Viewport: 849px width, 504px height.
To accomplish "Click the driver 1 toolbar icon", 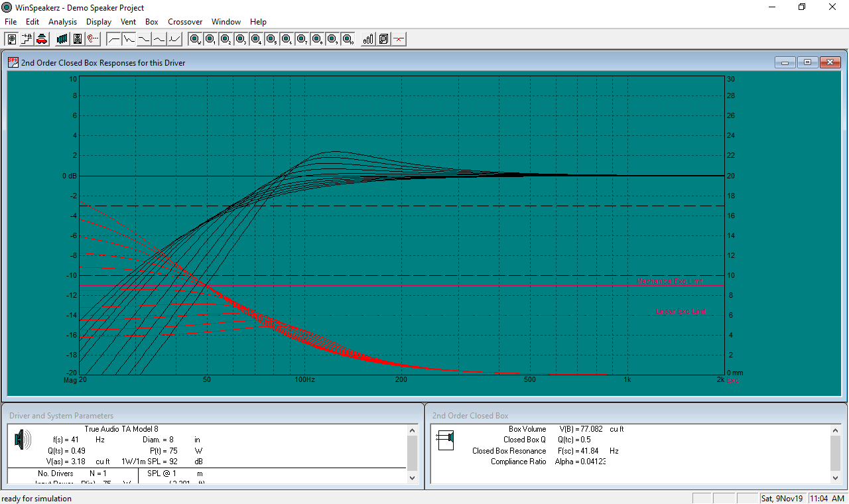I will point(210,39).
